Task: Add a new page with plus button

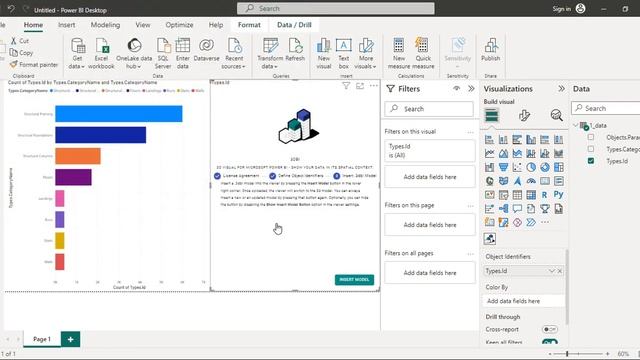Action: pyautogui.click(x=70, y=339)
